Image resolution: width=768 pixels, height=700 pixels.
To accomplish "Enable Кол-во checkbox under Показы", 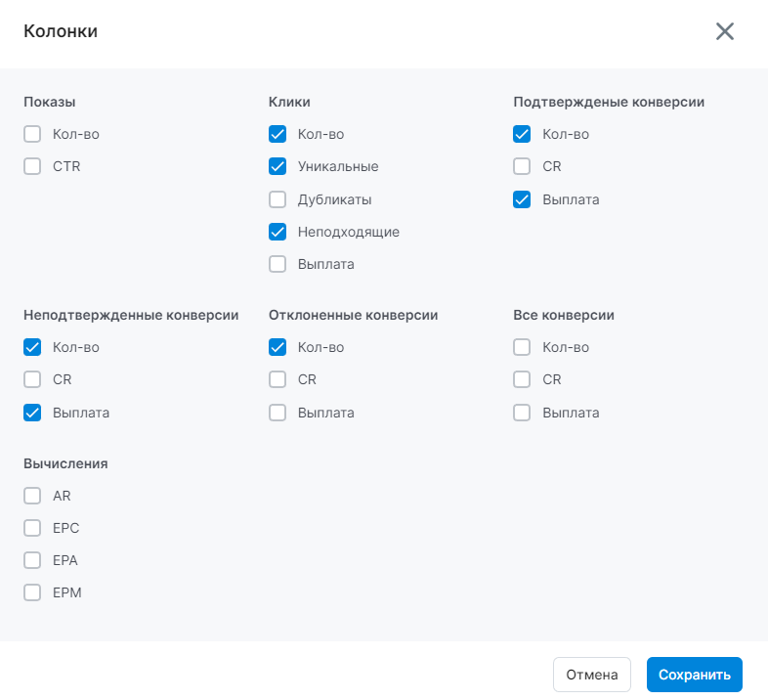I will (x=32, y=134).
